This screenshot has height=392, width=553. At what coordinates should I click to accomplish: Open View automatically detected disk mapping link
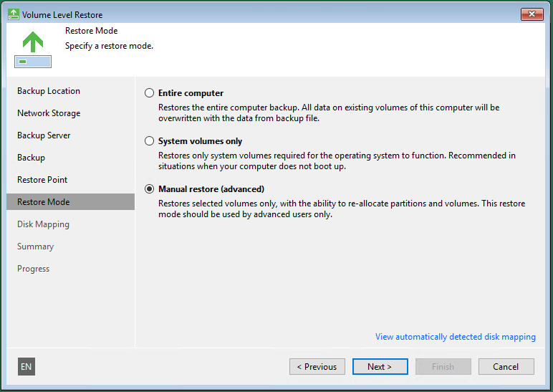click(456, 337)
